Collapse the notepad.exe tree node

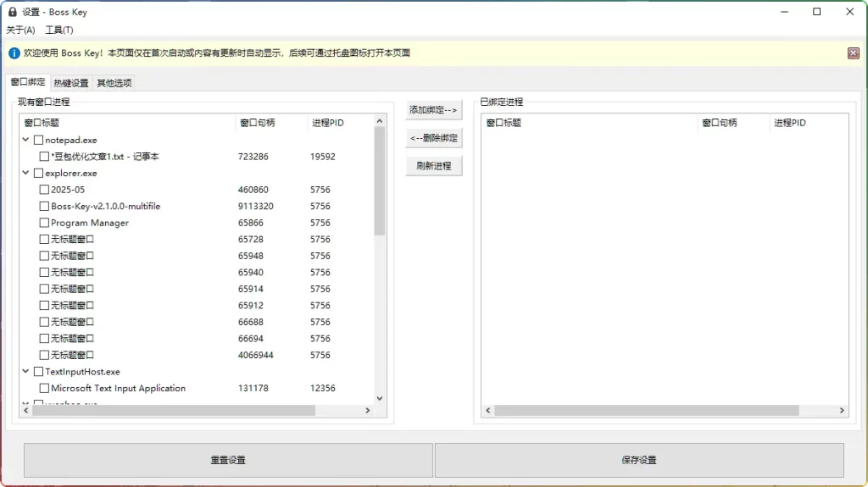coord(25,140)
